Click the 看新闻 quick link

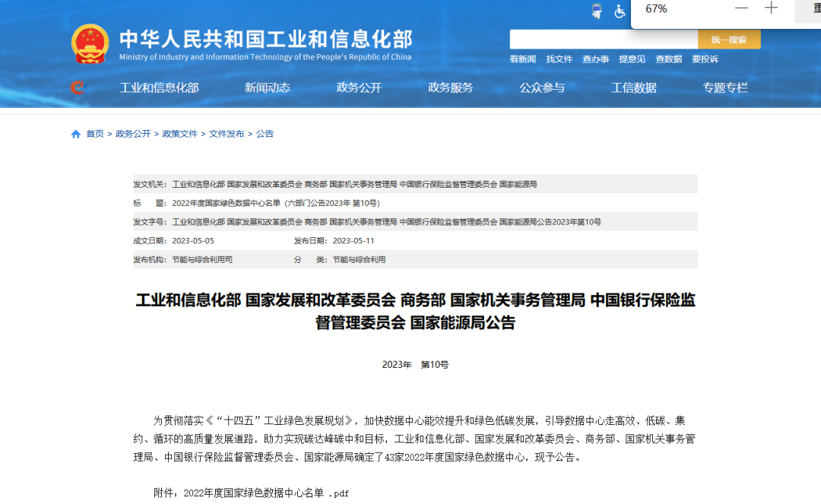point(522,59)
